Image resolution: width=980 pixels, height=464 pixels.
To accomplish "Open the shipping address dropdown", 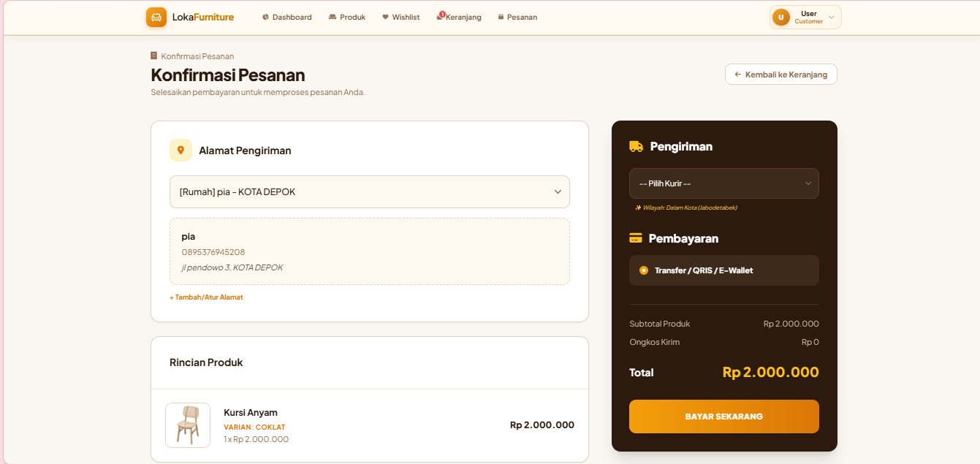I will [x=370, y=191].
